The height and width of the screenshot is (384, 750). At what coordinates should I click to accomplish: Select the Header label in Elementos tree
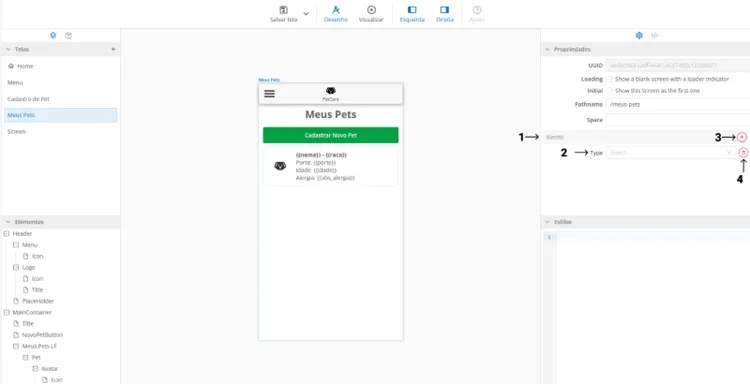coord(22,234)
